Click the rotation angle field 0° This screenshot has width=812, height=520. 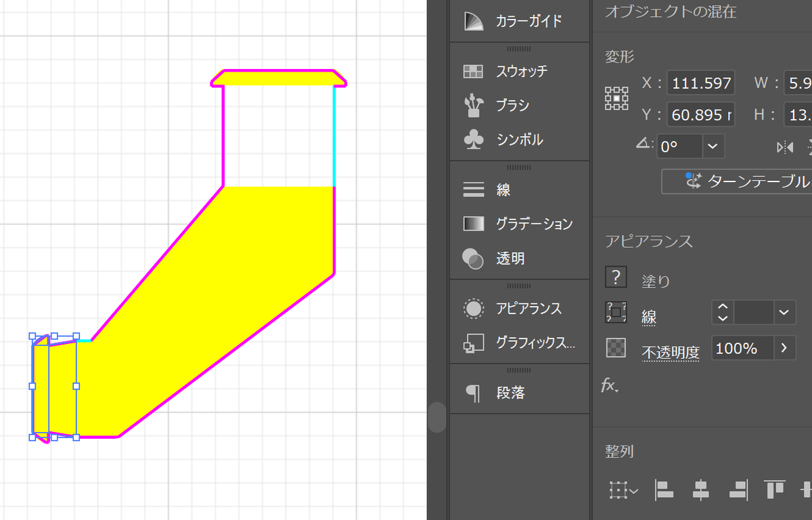point(681,146)
